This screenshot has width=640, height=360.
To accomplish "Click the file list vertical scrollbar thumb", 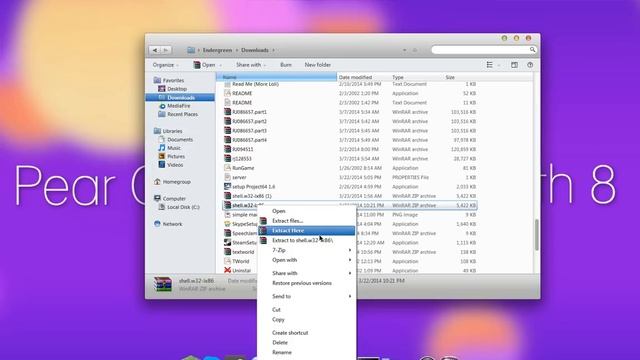I will pyautogui.click(x=536, y=235).
